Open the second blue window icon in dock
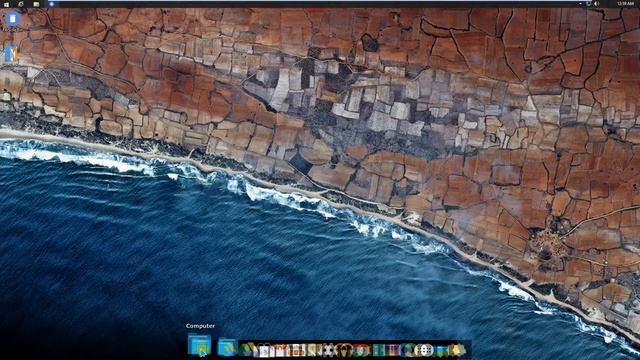Screen dimensions: 640x360 [x=227, y=347]
